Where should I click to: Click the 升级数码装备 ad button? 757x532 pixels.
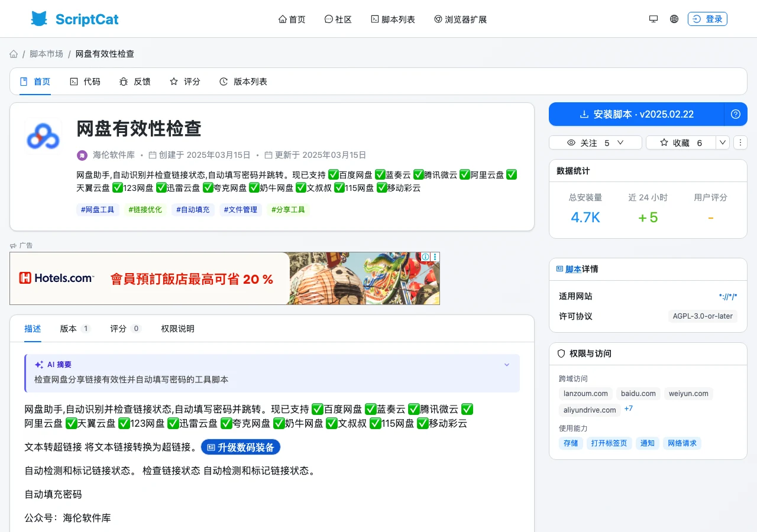point(241,447)
